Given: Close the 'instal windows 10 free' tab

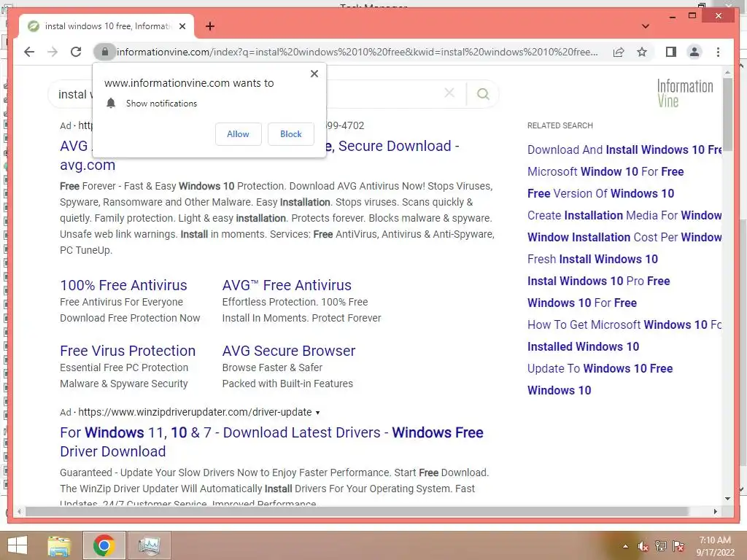Looking at the screenshot, I should pos(182,26).
